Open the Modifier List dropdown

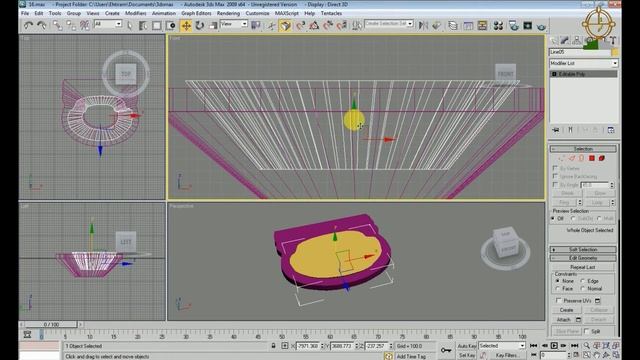[584, 63]
